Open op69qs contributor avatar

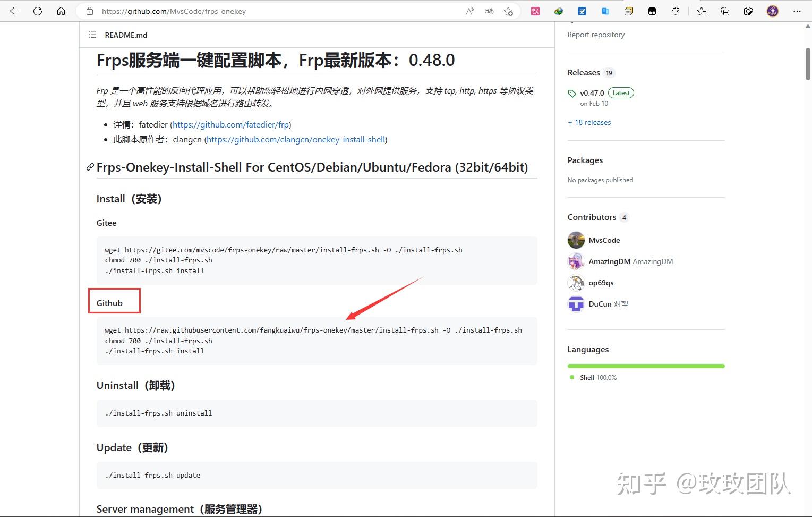pyautogui.click(x=576, y=283)
